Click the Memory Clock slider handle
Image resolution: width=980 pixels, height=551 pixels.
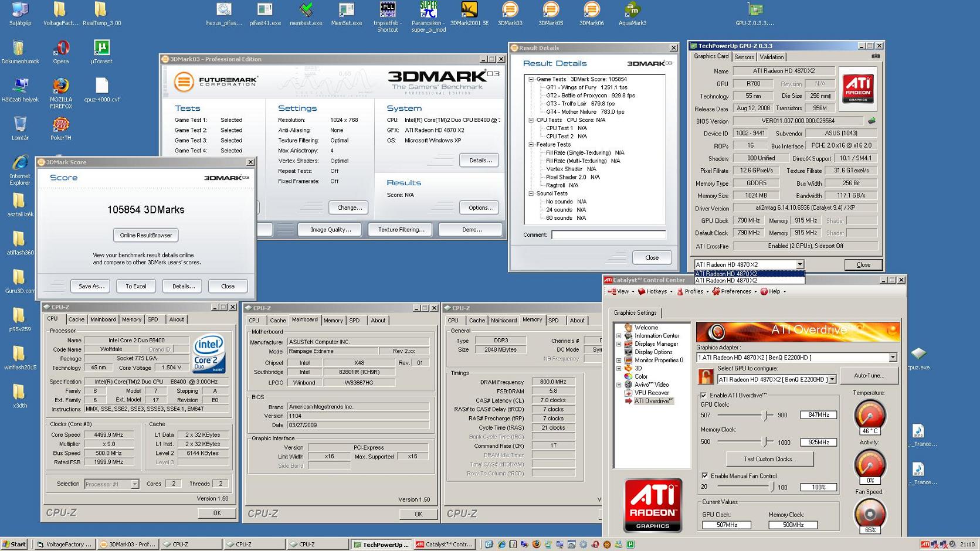pos(764,442)
